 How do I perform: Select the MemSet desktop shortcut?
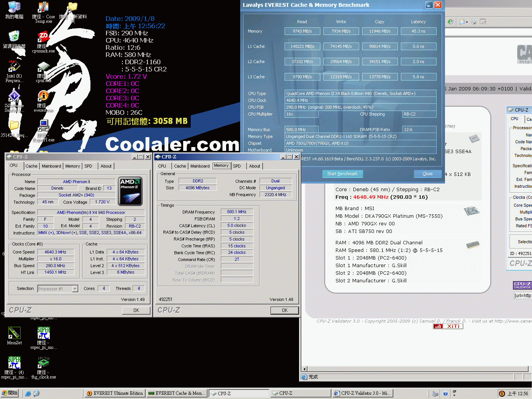point(14,336)
